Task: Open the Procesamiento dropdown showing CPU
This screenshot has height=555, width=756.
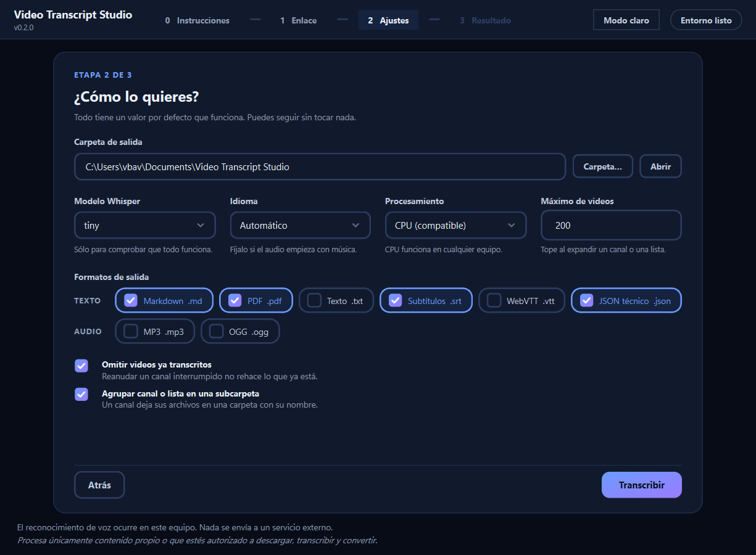Action: (456, 225)
